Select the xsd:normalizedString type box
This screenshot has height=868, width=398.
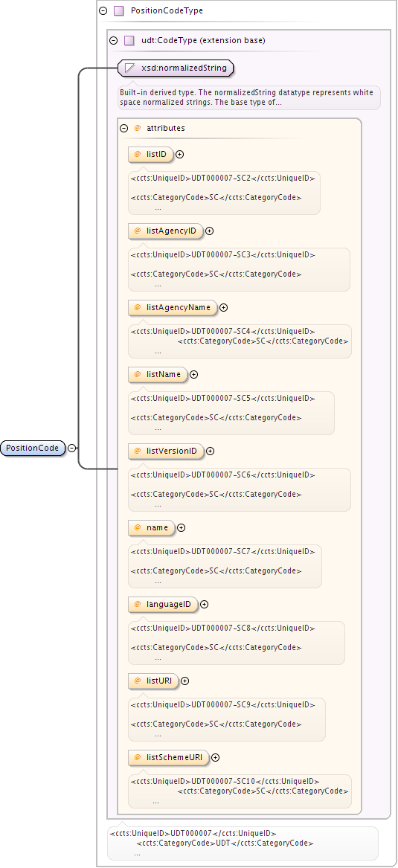(176, 68)
